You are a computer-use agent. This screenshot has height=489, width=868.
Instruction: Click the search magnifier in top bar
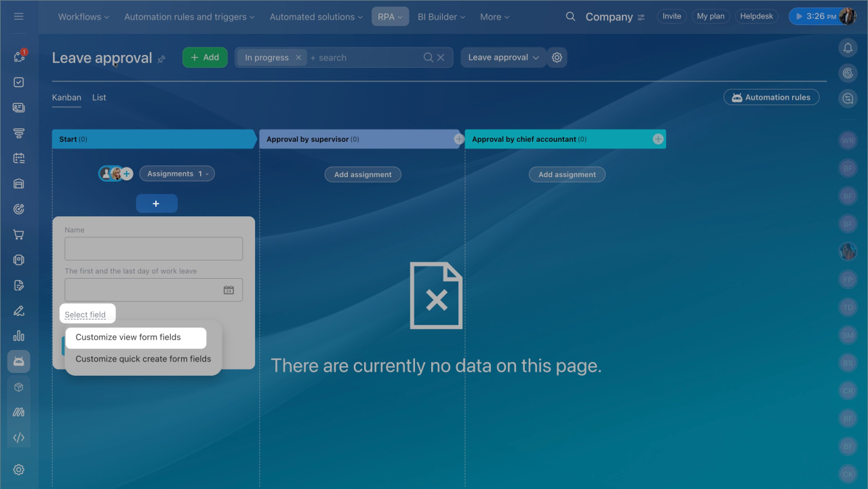click(570, 17)
